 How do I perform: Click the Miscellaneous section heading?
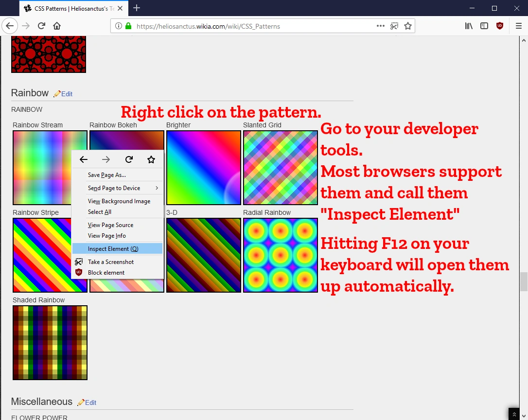[x=42, y=402]
